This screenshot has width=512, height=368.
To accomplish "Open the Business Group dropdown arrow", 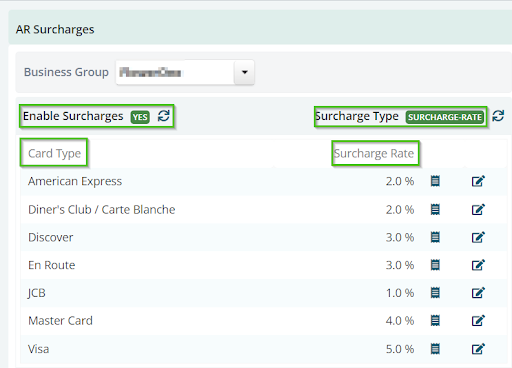I will click(x=245, y=72).
